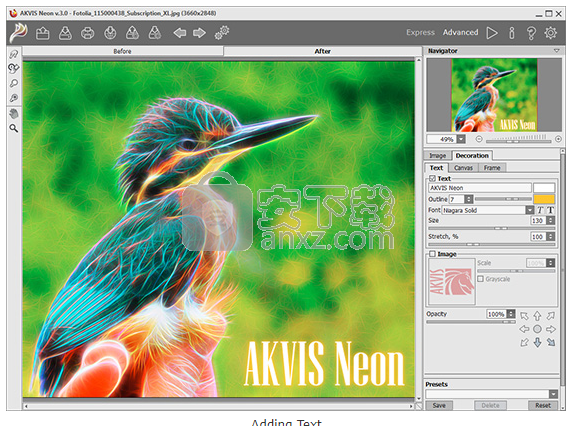
Task: Open the Presets dropdown list
Action: 553,394
